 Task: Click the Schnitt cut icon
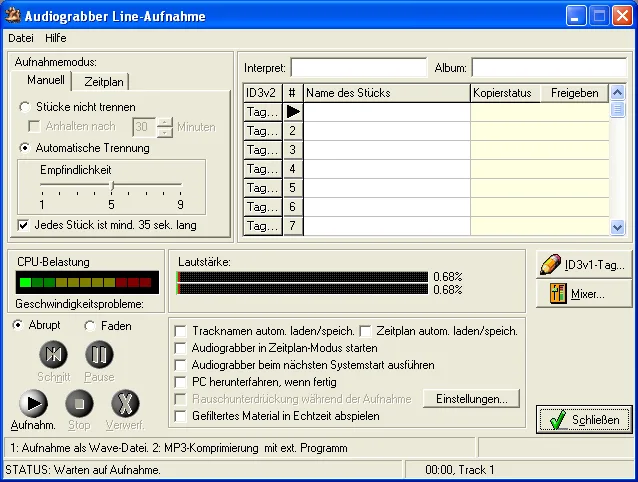pyautogui.click(x=53, y=354)
